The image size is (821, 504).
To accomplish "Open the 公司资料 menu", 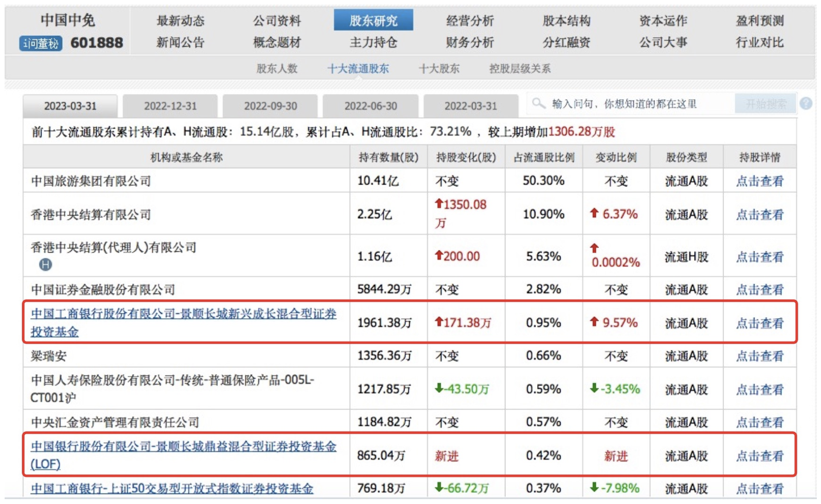I will pyautogui.click(x=277, y=20).
